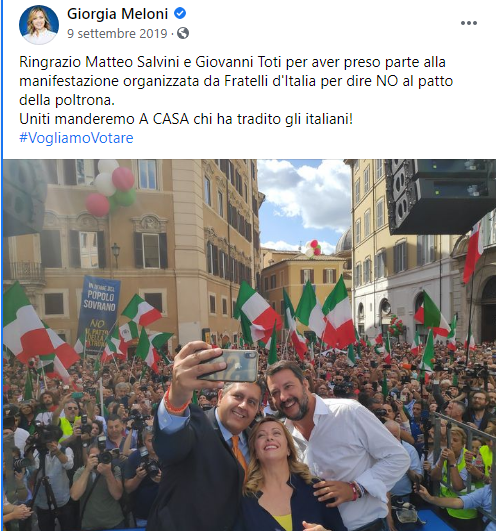Follow the #VogliamoVotare hashtag
This screenshot has width=496, height=531.
click(x=76, y=138)
